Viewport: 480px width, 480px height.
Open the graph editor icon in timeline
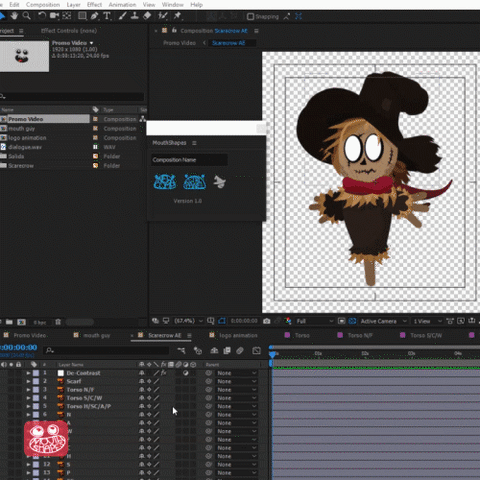256,350
